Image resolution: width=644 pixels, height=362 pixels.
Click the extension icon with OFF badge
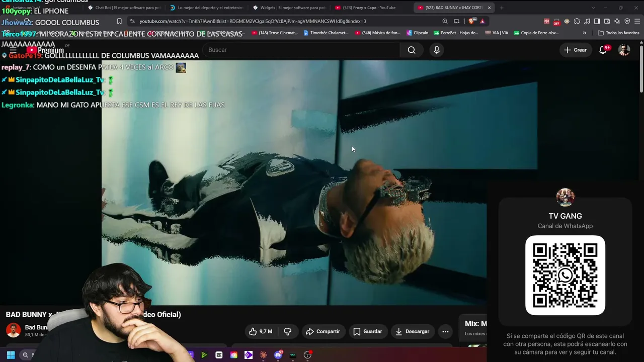coord(556,22)
